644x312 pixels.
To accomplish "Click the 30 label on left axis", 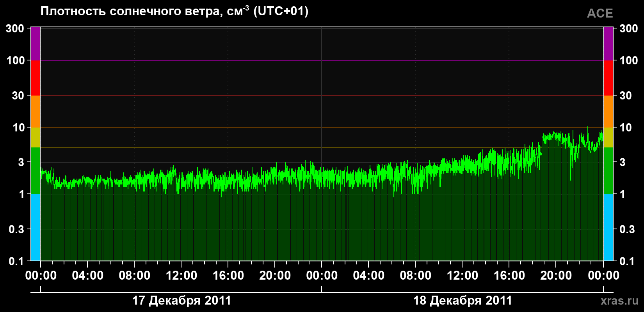I will (18, 96).
